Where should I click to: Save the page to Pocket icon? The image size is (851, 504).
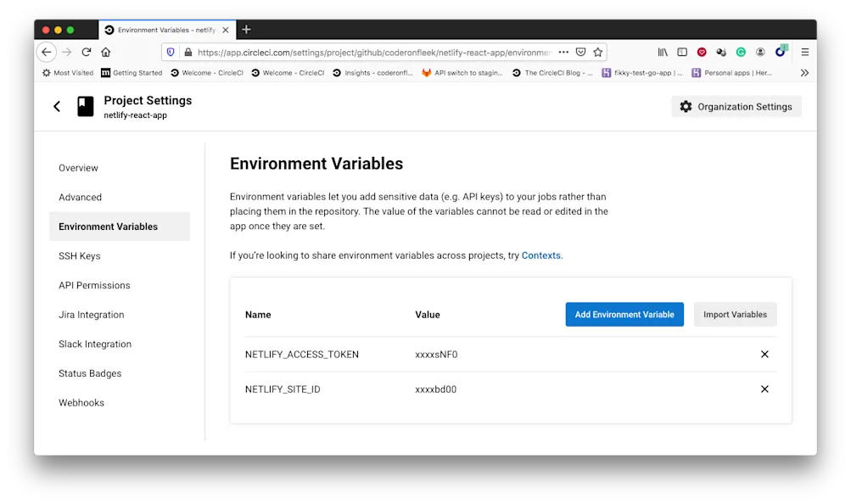click(580, 52)
